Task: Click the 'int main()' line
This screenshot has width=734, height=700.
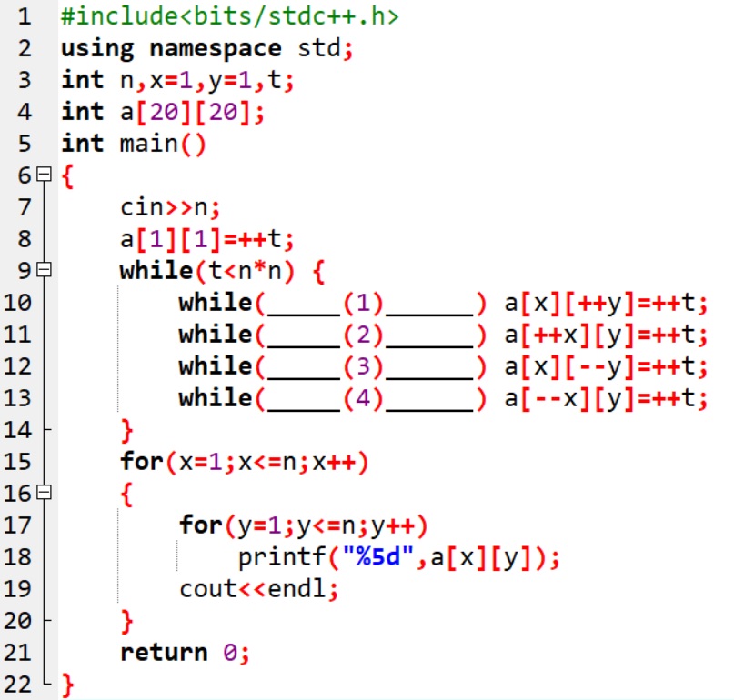Action: pos(134,144)
